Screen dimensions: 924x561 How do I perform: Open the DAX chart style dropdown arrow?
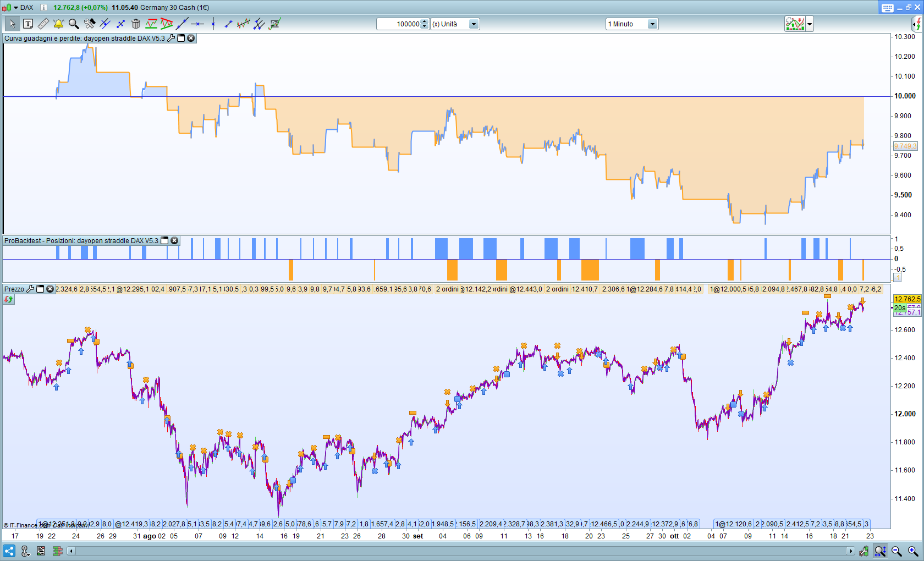[16, 7]
